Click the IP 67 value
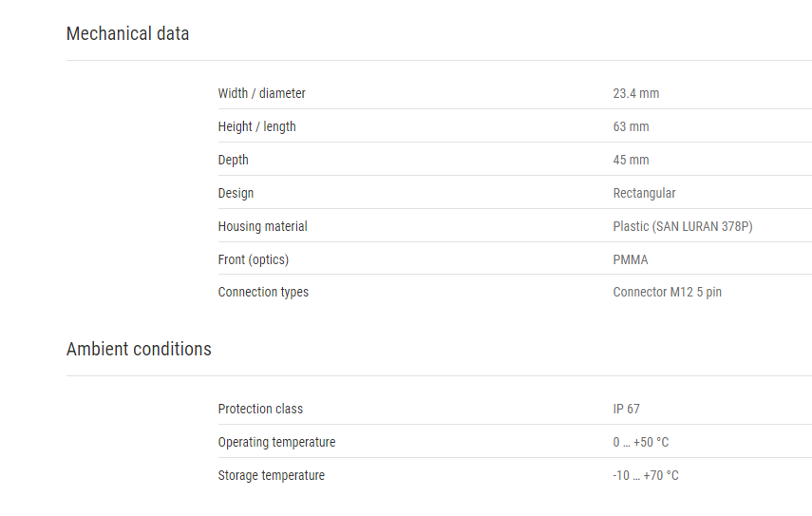 pyautogui.click(x=626, y=409)
